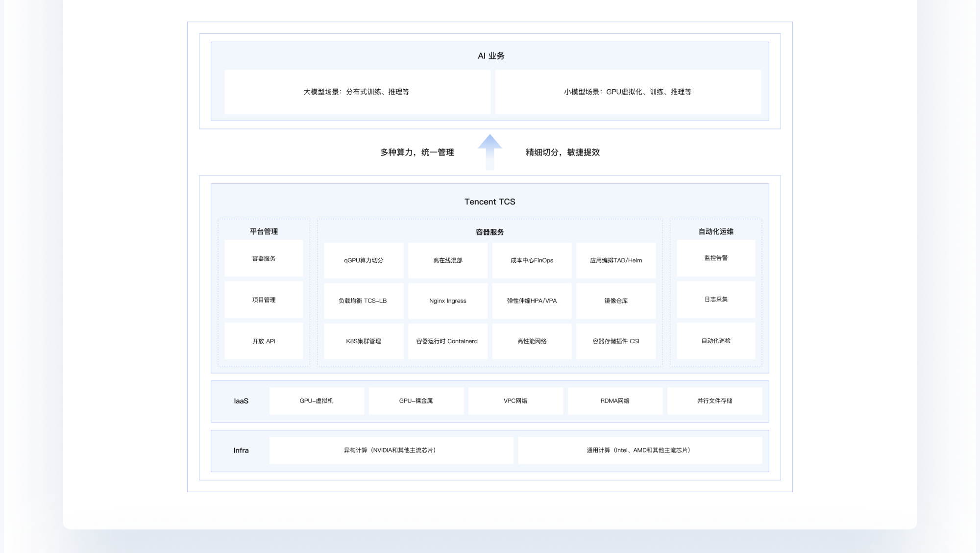Screen dimensions: 980x553
Task: Click 应用编排TAD/Helm cell
Action: click(615, 260)
